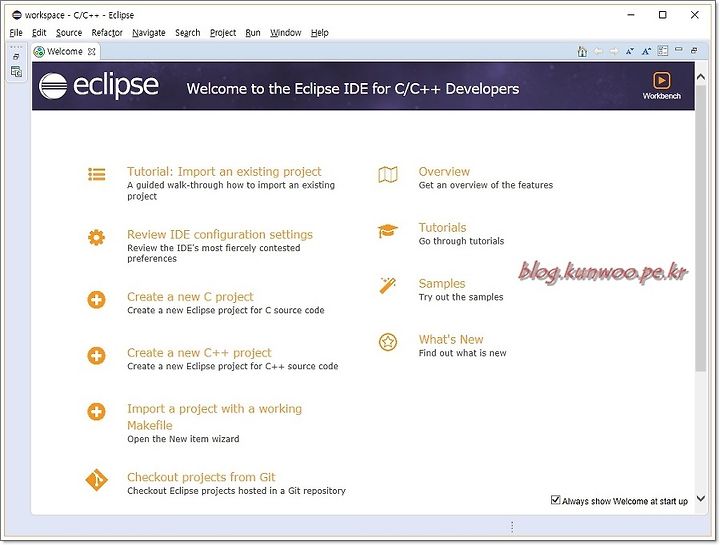Click plus icon for new C project
Screen dimensions: 720x545
tap(96, 300)
